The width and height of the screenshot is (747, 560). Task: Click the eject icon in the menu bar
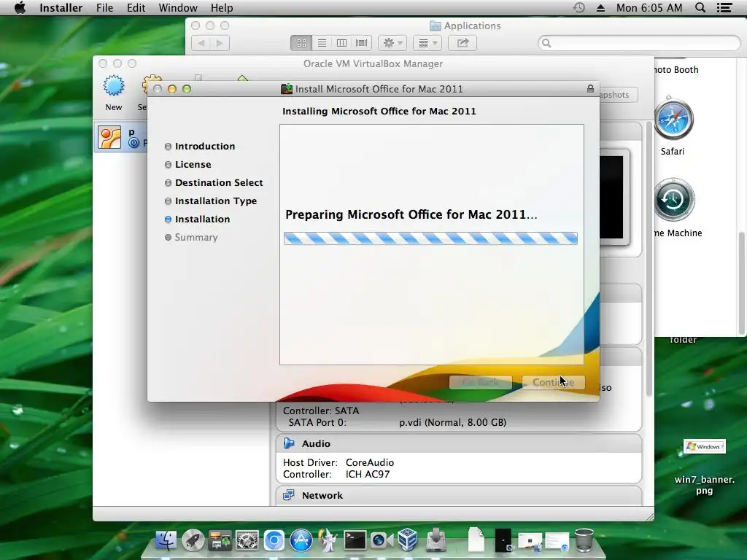[x=600, y=7]
